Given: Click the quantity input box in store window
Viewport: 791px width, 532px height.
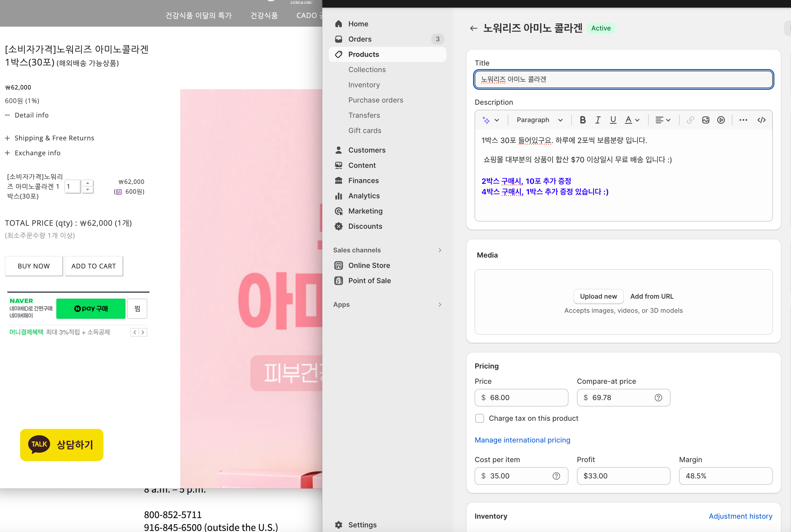Looking at the screenshot, I should pyautogui.click(x=73, y=186).
